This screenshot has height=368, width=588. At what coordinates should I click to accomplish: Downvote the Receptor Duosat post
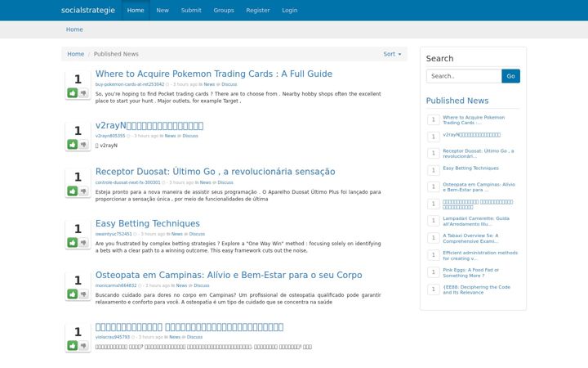83,191
